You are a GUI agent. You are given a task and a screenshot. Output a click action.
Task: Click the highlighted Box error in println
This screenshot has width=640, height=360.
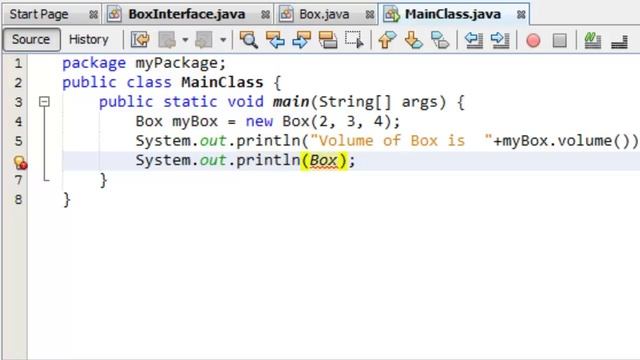point(323,160)
